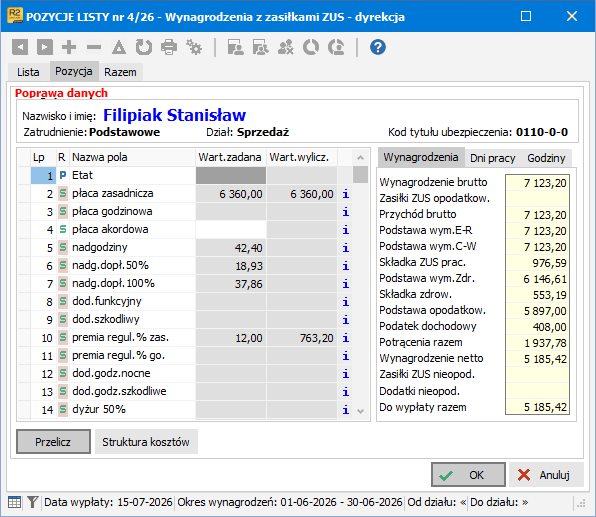Click premia regul.% zas. value 12,00
Image resolution: width=596 pixels, height=517 pixels.
pos(231,338)
